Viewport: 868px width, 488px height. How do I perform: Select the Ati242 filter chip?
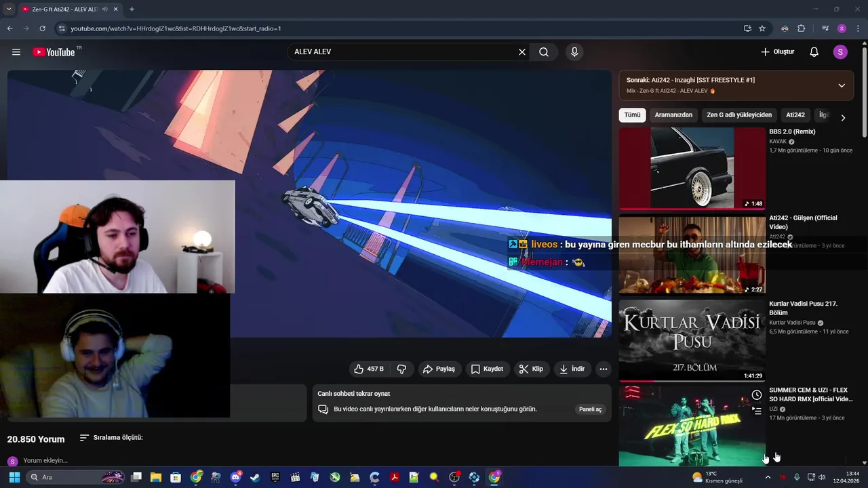coord(795,115)
